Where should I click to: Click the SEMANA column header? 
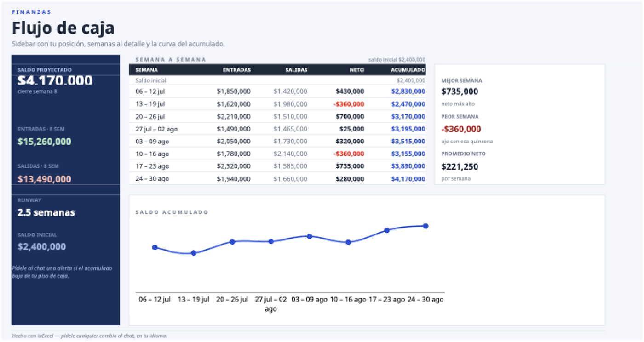pyautogui.click(x=147, y=70)
